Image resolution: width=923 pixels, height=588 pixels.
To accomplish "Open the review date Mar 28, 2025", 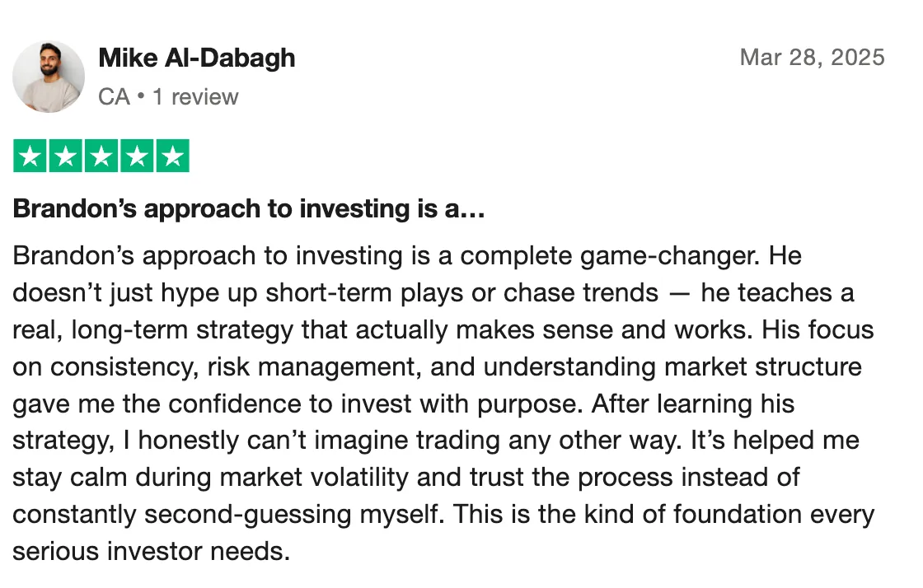I will pos(813,58).
